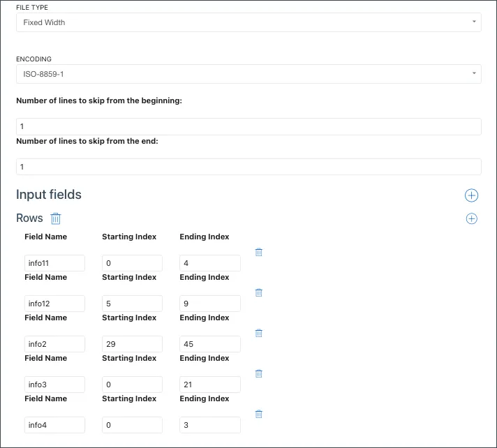Viewport: 497px width, 448px height.
Task: Add a new input field with plus icon
Action: (471, 195)
